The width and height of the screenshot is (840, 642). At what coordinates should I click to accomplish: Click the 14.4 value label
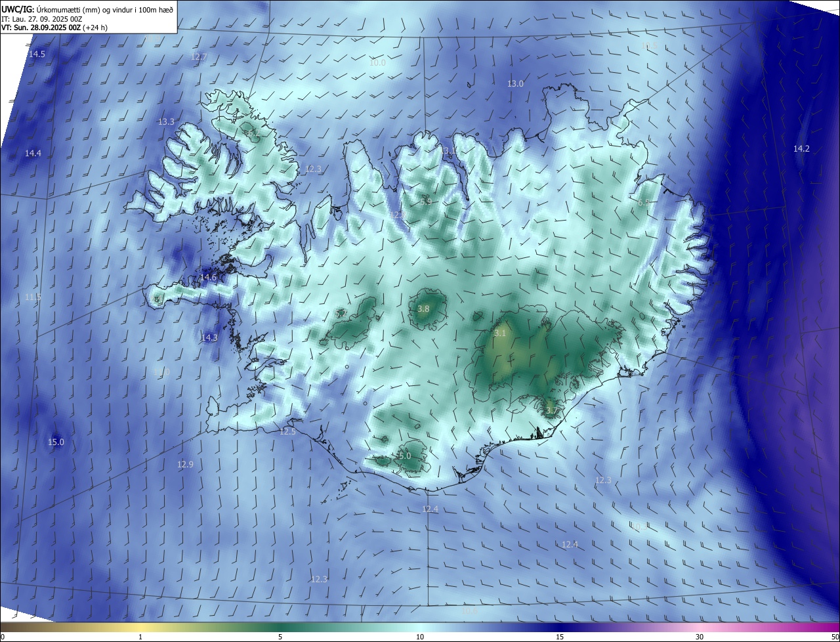tap(33, 154)
